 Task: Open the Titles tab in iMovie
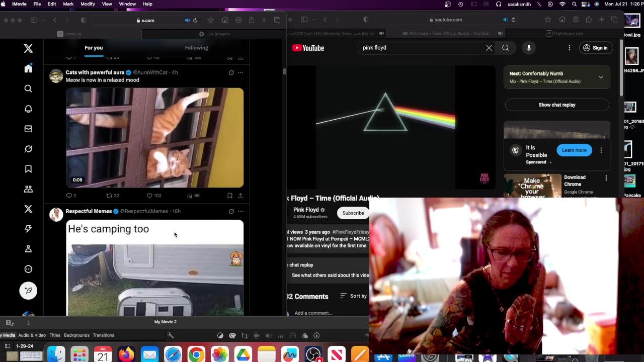pos(55,335)
